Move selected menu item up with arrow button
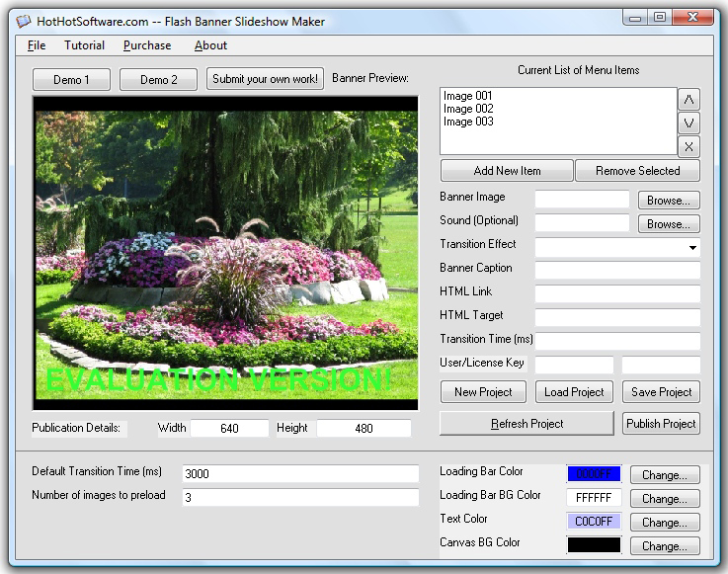This screenshot has width=728, height=574. coord(688,99)
